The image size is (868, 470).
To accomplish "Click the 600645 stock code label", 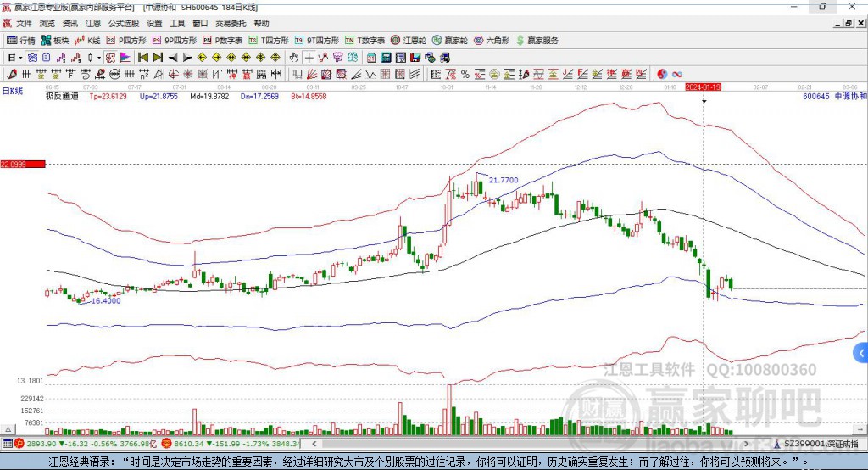I will pyautogui.click(x=816, y=96).
